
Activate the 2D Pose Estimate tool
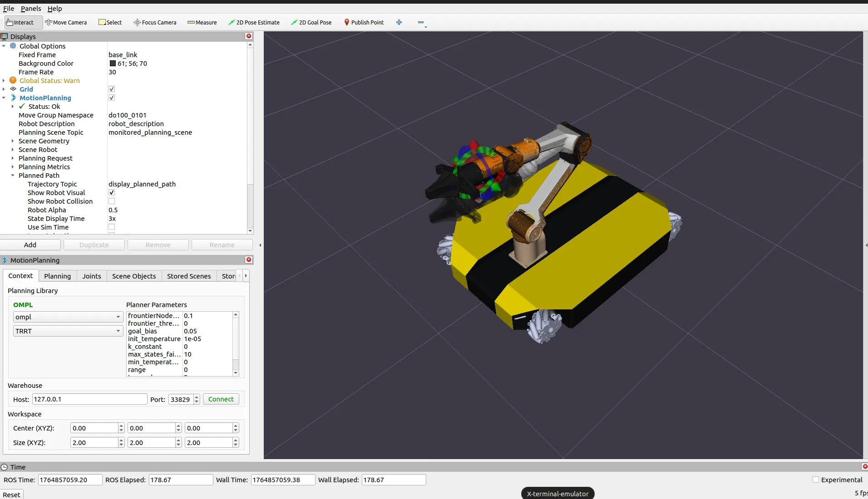tap(254, 22)
